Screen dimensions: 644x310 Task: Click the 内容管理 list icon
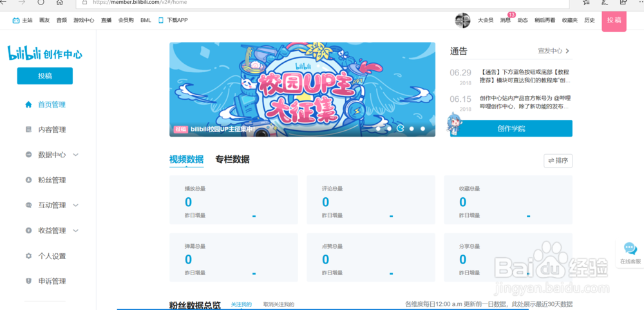click(x=28, y=130)
